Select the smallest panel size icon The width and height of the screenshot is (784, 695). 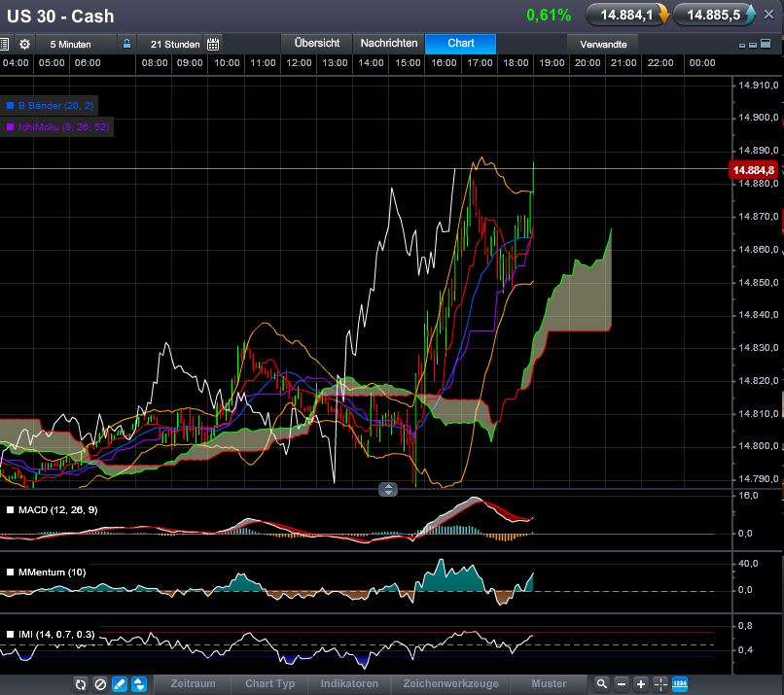tap(742, 46)
